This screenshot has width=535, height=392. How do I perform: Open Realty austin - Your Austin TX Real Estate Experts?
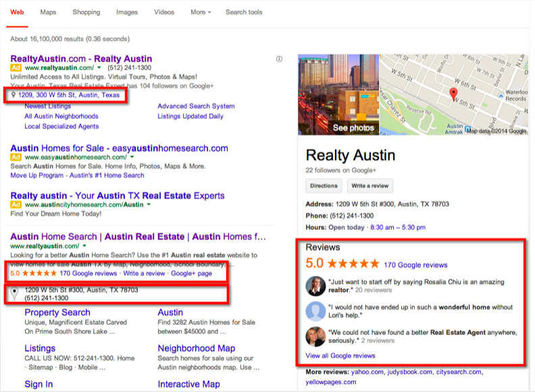(118, 196)
